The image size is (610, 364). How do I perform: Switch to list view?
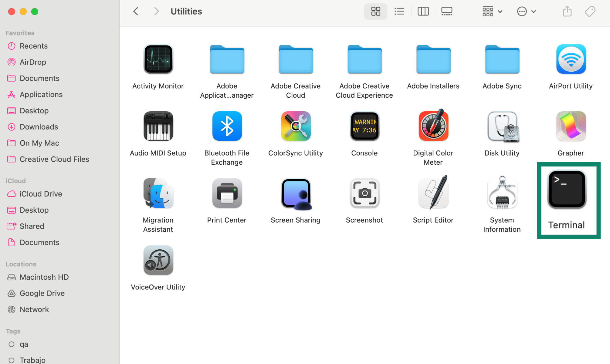[399, 11]
